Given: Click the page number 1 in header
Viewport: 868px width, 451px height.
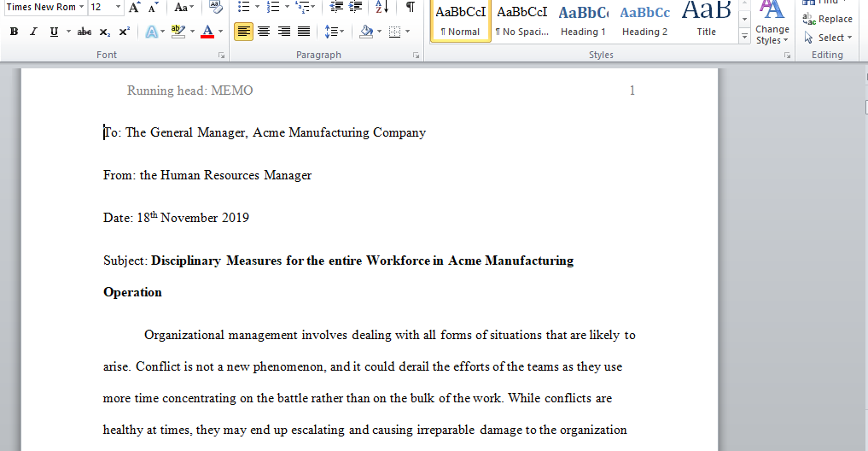Looking at the screenshot, I should click(632, 91).
